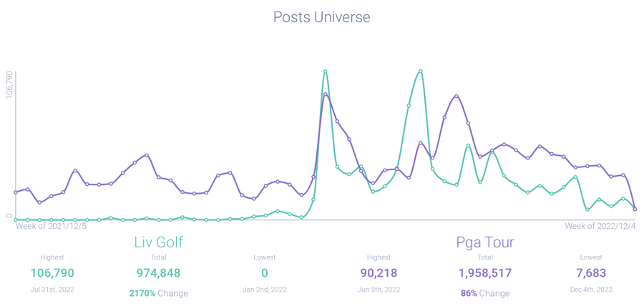Image resolution: width=644 pixels, height=306 pixels.
Task: Click the 2170% Change label
Action: pos(159,293)
